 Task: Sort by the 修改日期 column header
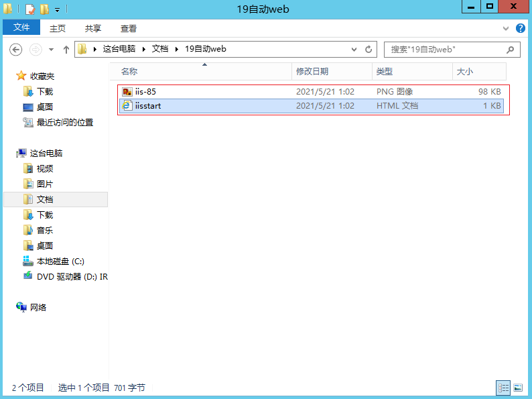(312, 71)
